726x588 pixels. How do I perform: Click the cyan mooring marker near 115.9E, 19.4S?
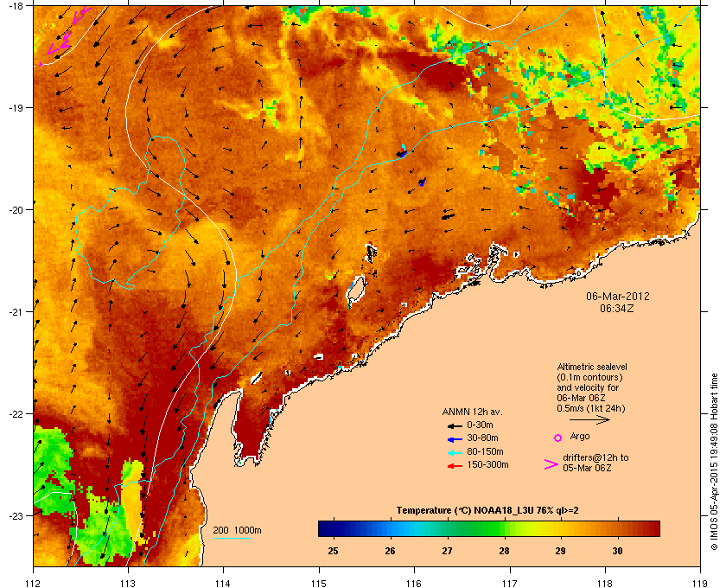(404, 147)
